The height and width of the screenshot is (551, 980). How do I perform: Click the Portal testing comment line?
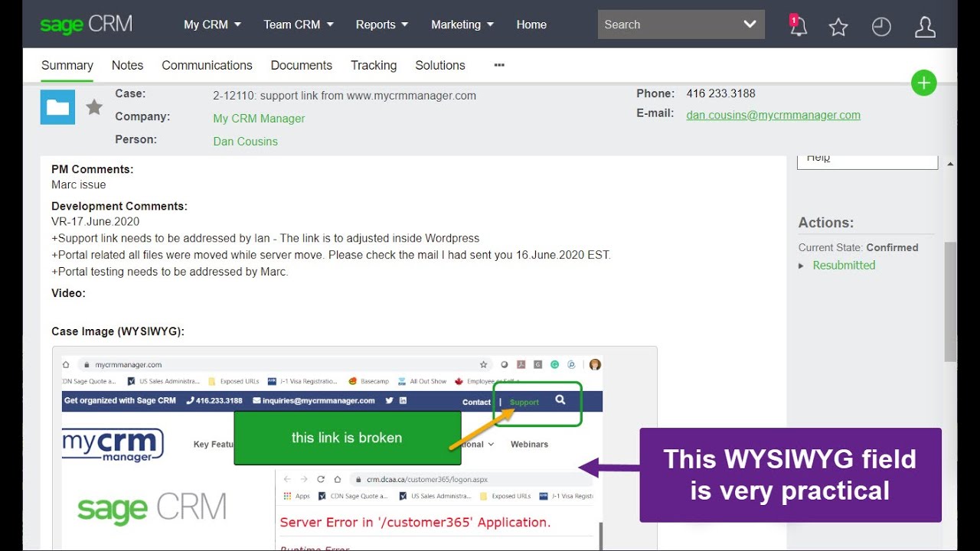click(x=170, y=272)
